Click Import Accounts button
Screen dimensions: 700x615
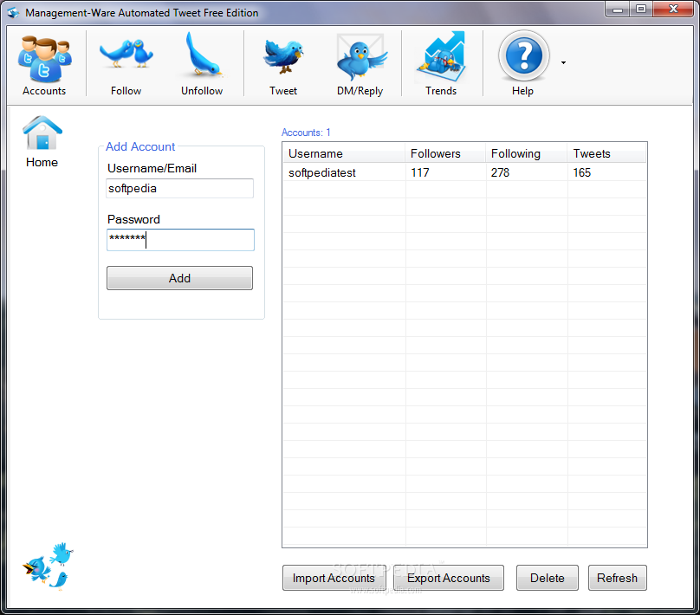point(334,578)
